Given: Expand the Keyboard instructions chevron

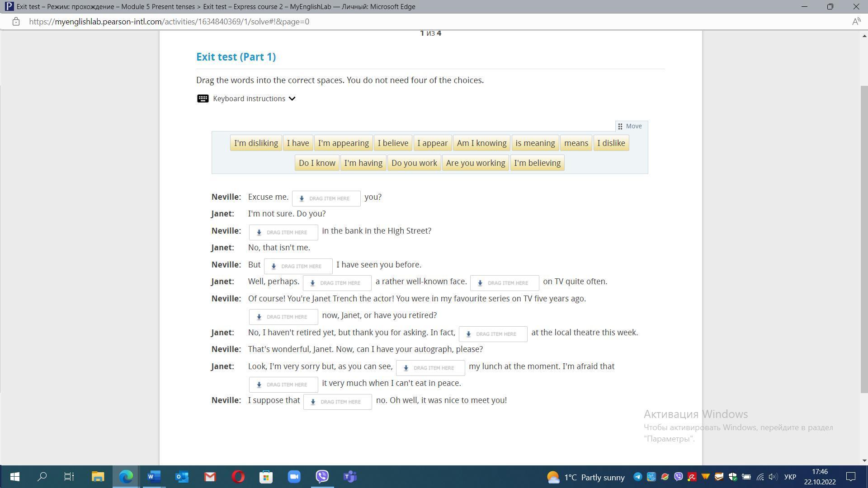Looking at the screenshot, I should [x=292, y=99].
